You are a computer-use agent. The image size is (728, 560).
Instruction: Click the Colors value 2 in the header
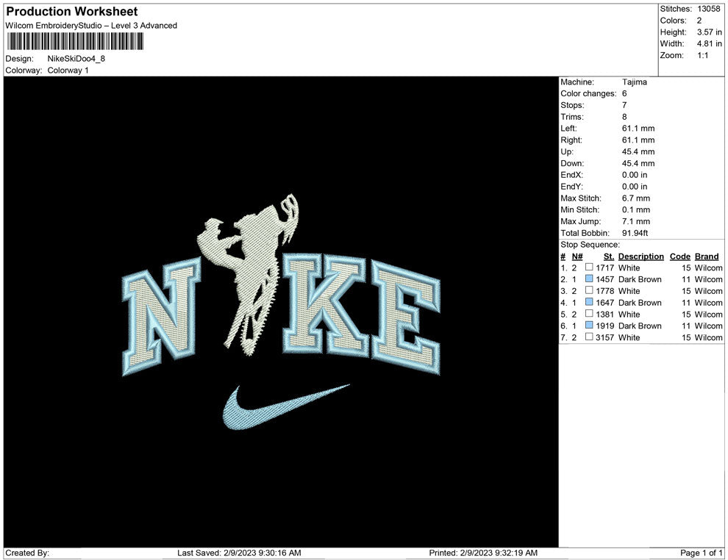tap(699, 21)
